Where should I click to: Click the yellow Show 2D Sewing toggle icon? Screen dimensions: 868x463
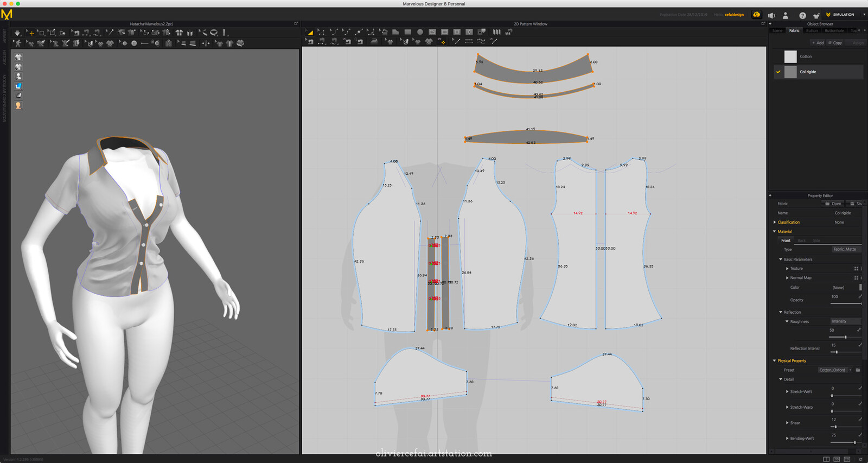(x=443, y=42)
